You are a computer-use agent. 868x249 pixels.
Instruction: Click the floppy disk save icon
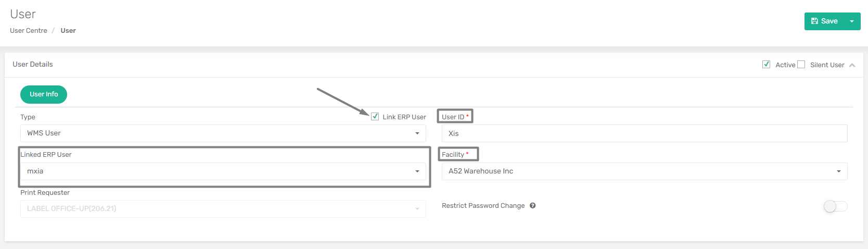[814, 21]
